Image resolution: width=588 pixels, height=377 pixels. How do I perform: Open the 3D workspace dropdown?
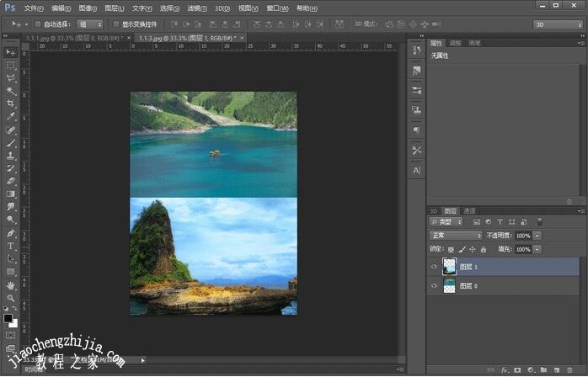tap(558, 24)
